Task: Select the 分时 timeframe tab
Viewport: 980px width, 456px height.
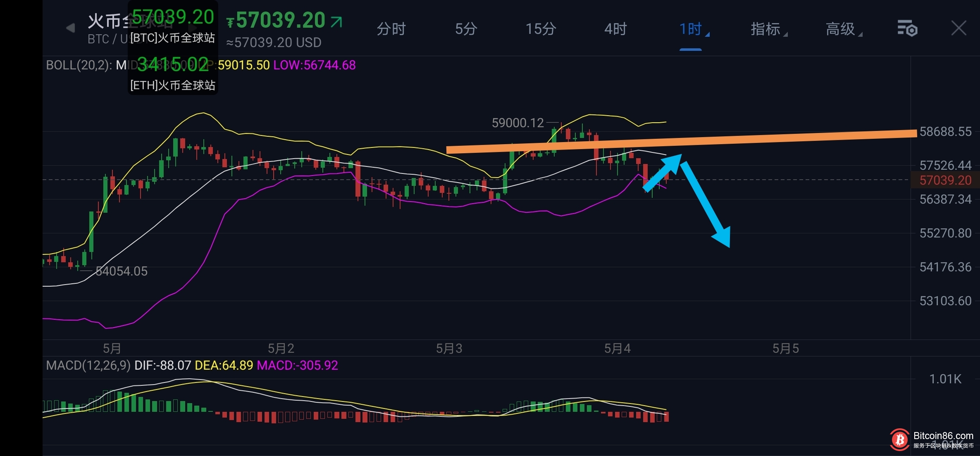Action: pyautogui.click(x=391, y=29)
